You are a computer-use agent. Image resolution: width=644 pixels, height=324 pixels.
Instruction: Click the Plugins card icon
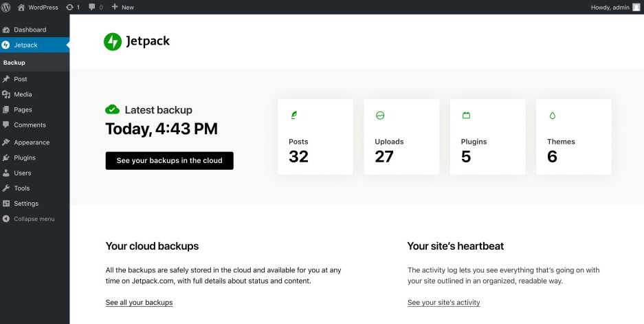tap(466, 116)
